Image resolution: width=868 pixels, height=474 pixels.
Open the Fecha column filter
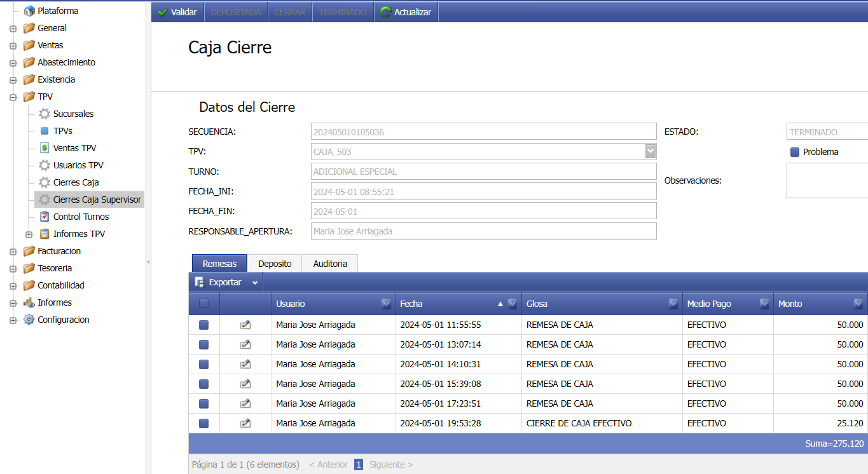[x=513, y=304]
